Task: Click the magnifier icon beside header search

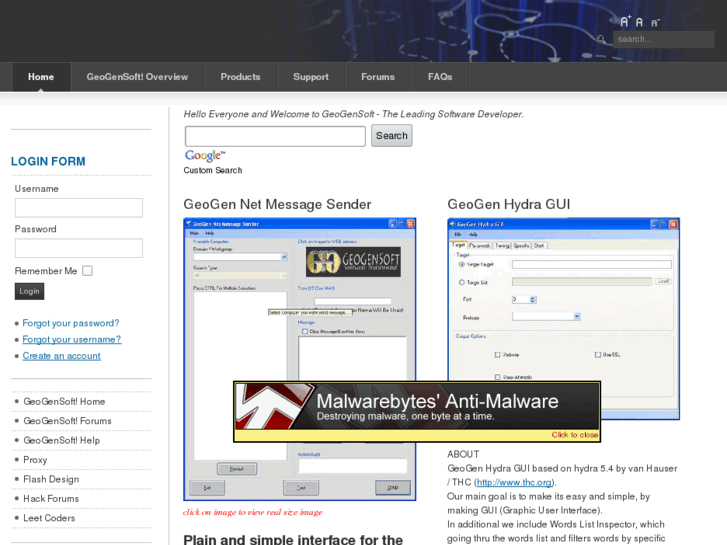Action: 601,39
